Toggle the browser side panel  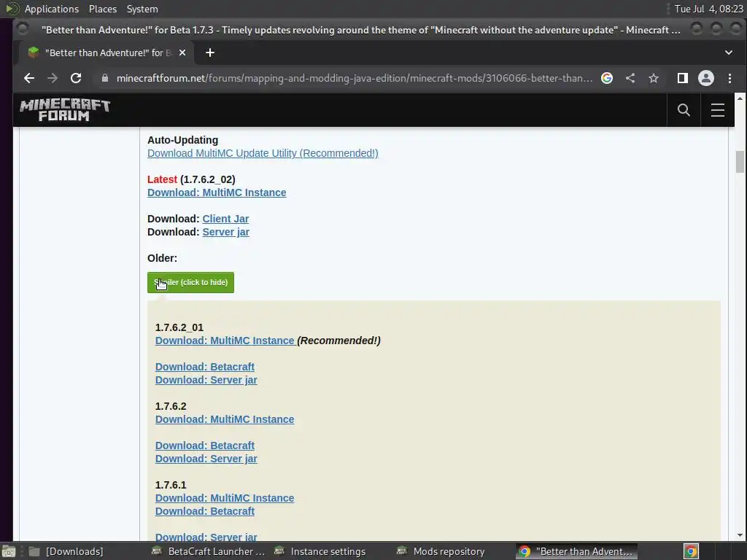click(x=683, y=78)
